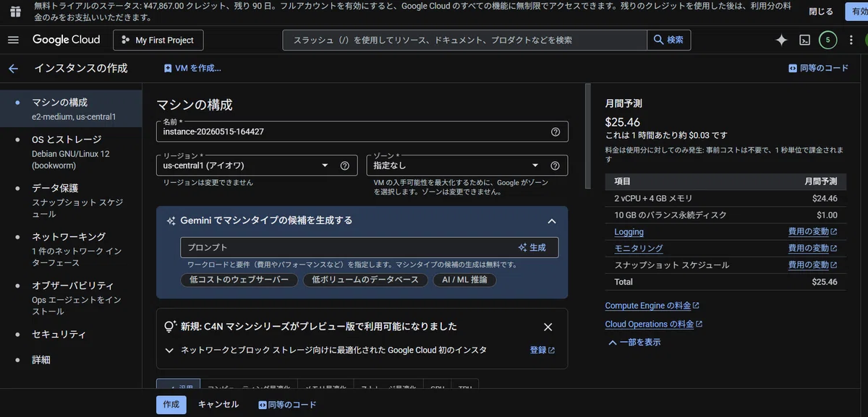Viewport: 868px width, 417px height.
Task: Click 生成 button in Gemini prompt
Action: pos(532,247)
